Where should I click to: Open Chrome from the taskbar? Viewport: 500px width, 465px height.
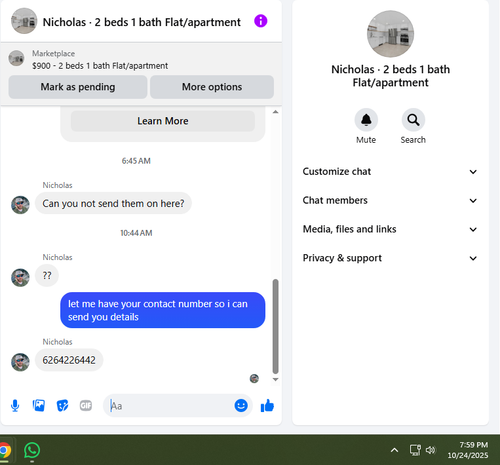[x=5, y=450]
